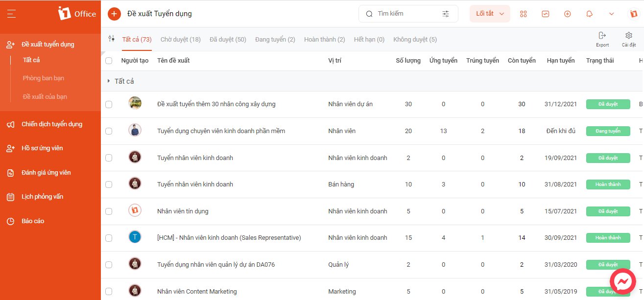Image resolution: width=644 pixels, height=300 pixels.
Task: Click the filter sliders icon in search box
Action: tap(446, 14)
